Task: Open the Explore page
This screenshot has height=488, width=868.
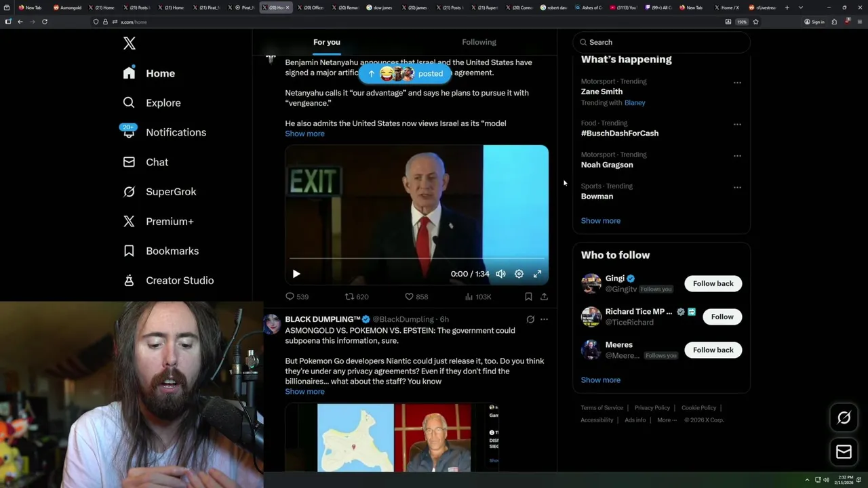Action: pyautogui.click(x=152, y=103)
